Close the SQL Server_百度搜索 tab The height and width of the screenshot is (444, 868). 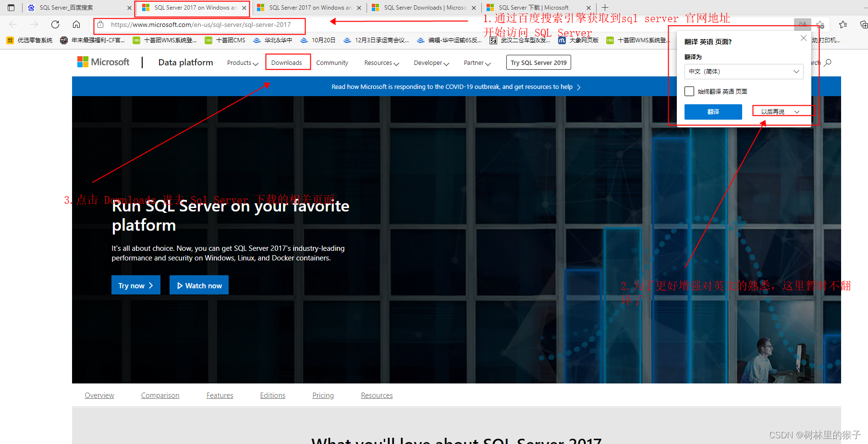[x=129, y=8]
